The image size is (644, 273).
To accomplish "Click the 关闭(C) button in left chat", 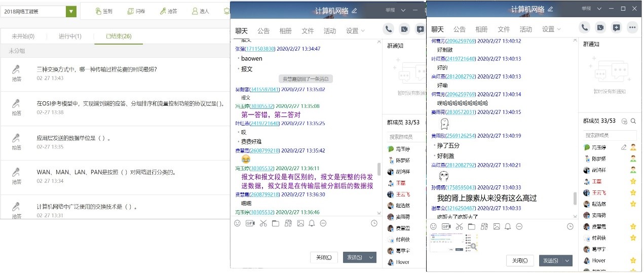I will (324, 257).
